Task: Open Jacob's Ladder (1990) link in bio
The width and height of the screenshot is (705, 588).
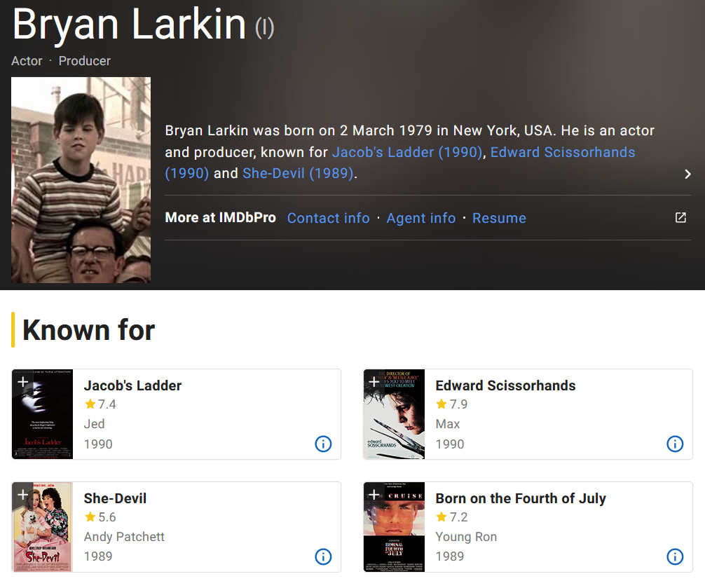Action: [x=407, y=152]
